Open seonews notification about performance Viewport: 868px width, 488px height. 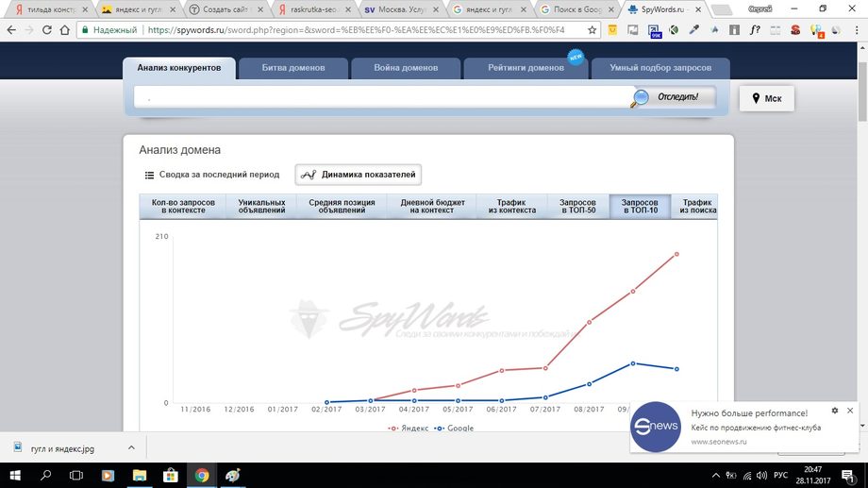[x=744, y=427]
